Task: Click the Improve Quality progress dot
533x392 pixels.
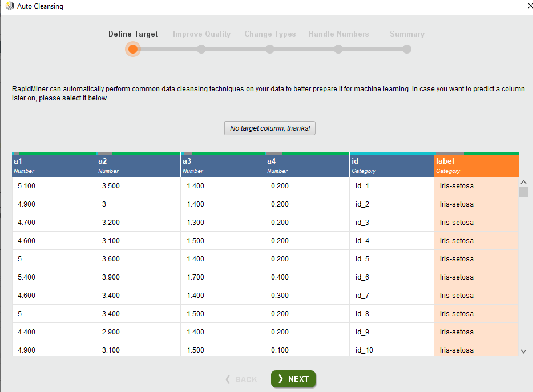Action: (x=201, y=49)
